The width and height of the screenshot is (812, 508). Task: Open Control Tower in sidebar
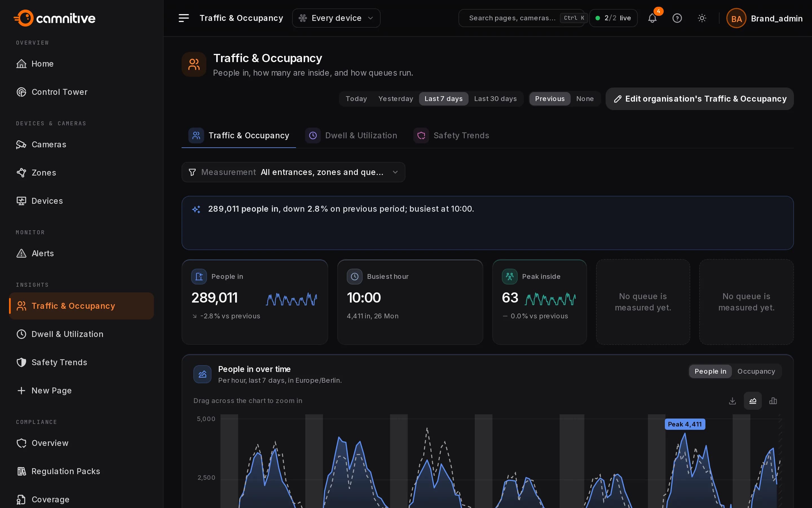[81, 92]
